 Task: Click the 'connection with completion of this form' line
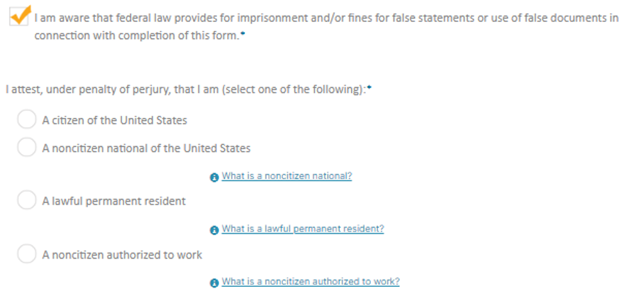pos(136,36)
